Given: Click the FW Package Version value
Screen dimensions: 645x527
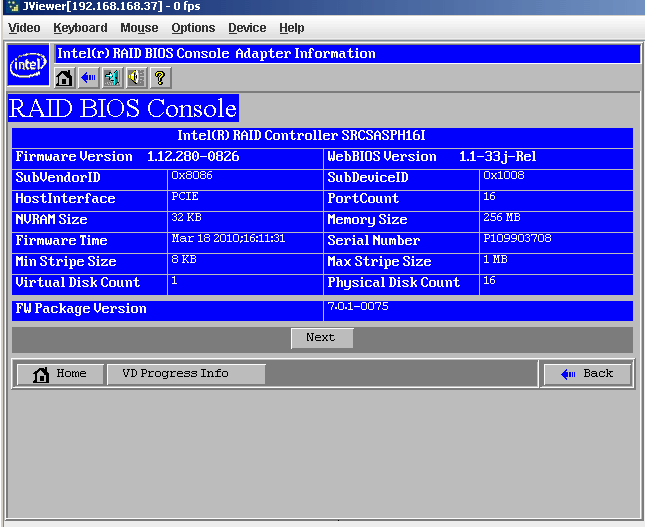Looking at the screenshot, I should coord(357,307).
